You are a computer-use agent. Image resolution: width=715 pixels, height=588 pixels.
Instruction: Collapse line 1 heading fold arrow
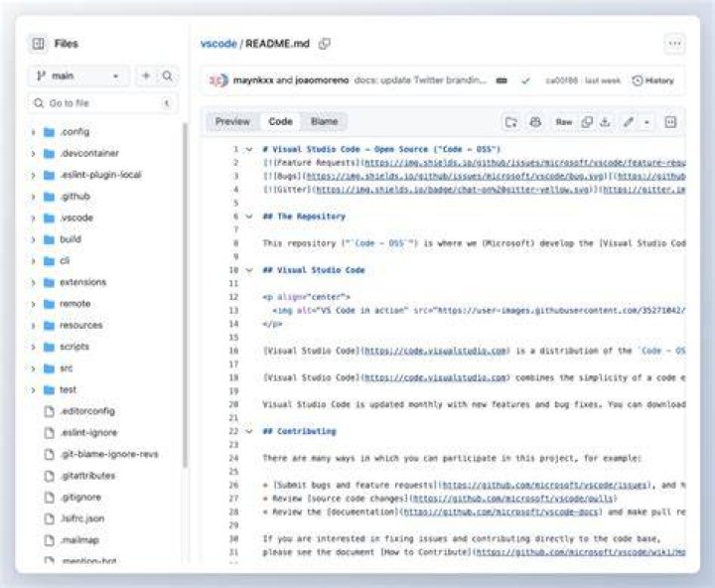pos(249,149)
